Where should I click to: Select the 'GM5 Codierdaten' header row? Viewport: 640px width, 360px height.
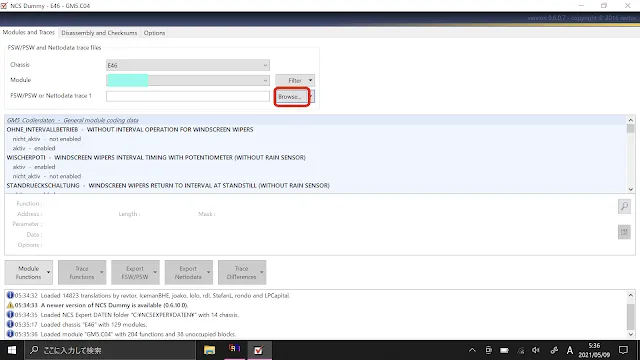[316, 120]
